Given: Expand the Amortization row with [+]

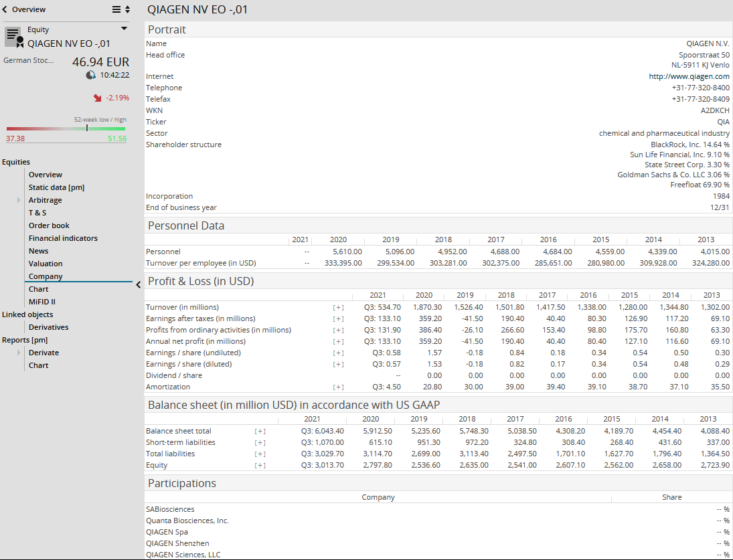Looking at the screenshot, I should pos(339,387).
